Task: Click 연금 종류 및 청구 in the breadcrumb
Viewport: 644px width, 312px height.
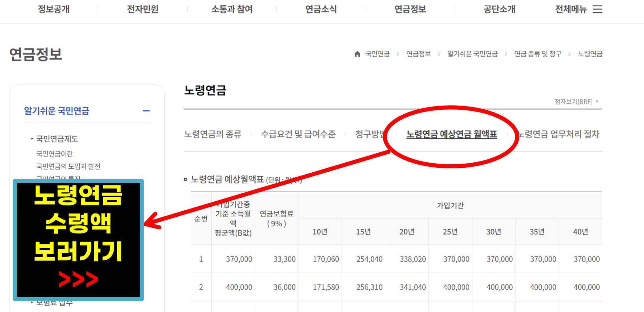Action: [538, 54]
